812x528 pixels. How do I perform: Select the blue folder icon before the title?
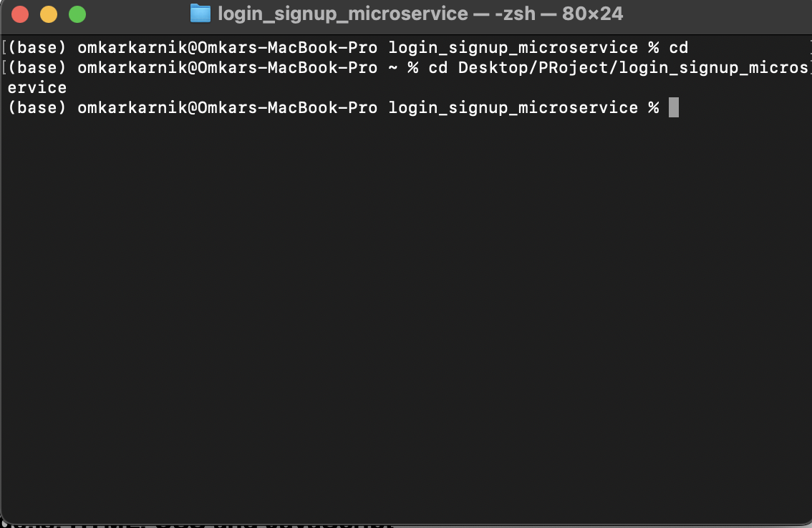point(201,12)
